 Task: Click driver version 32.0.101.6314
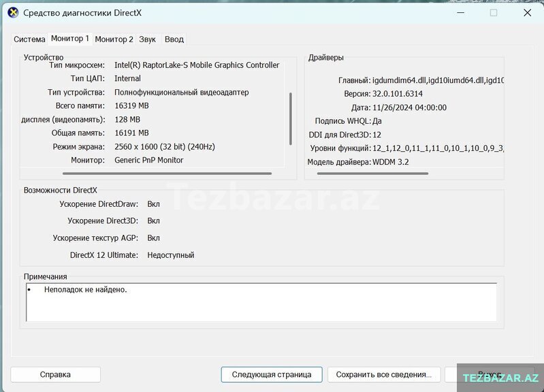tap(397, 94)
